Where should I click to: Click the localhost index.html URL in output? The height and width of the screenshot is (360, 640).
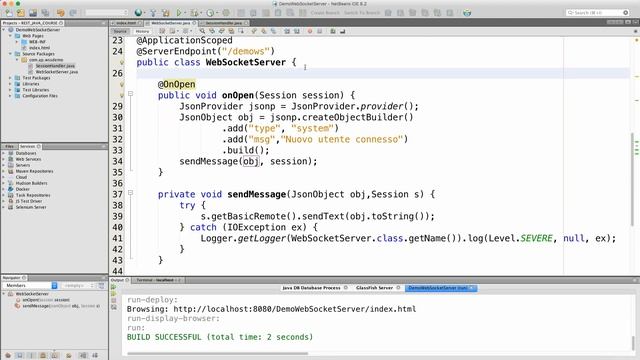[x=295, y=309]
